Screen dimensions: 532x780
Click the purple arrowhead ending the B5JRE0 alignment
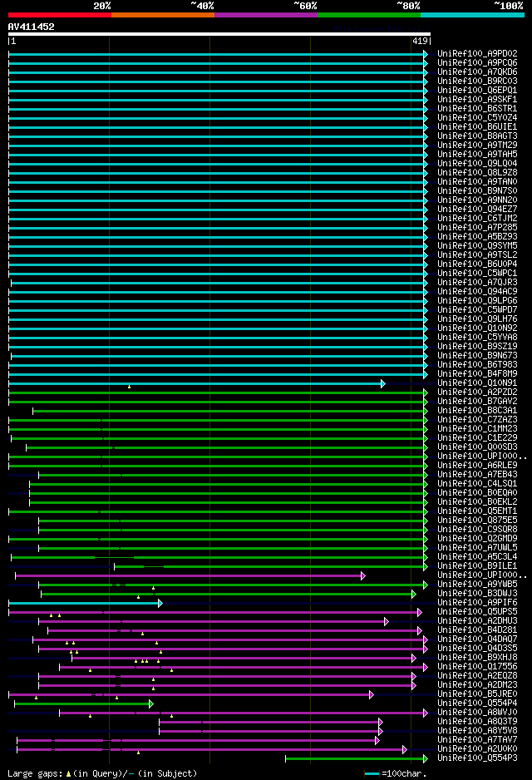pos(372,695)
